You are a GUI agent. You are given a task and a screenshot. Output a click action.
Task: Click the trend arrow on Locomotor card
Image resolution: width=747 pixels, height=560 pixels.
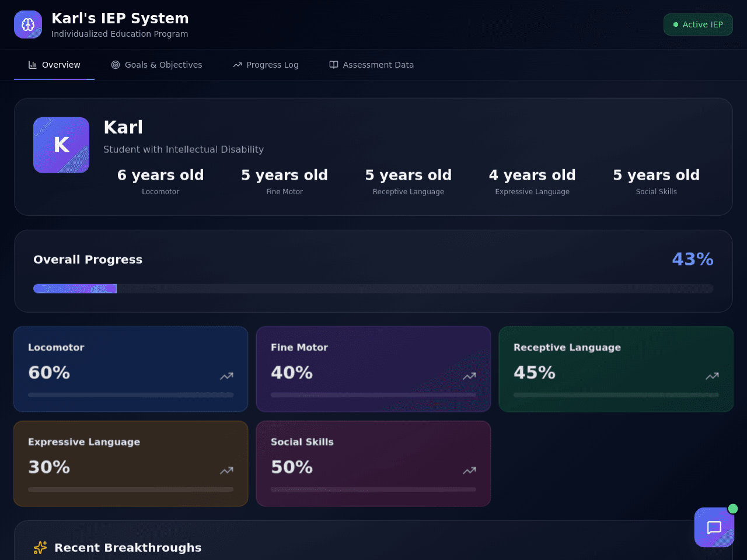pyautogui.click(x=226, y=376)
